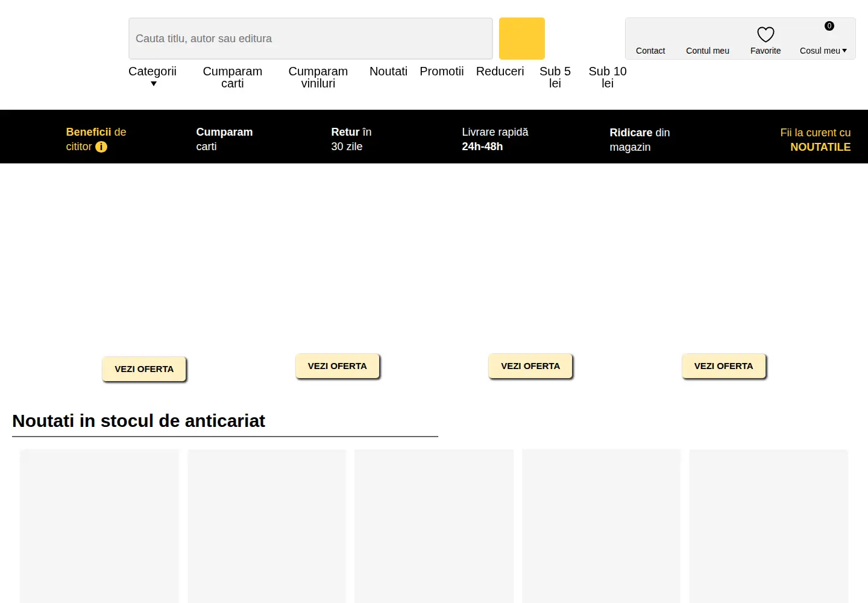
Task: Click the first VEZI OFERTA button
Action: (x=144, y=369)
